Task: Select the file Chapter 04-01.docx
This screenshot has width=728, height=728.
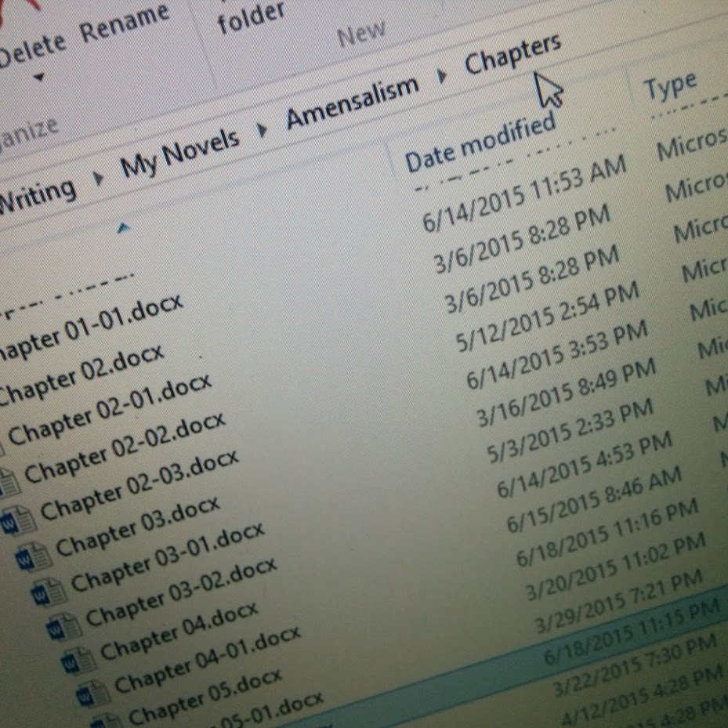Action: click(207, 659)
